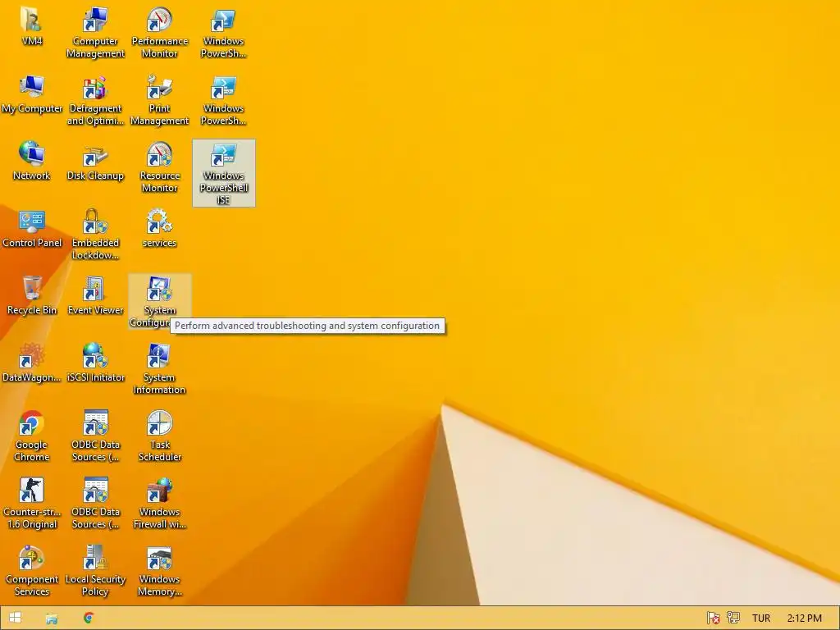Click the Windows Start button
Viewport: 840px width, 630px height.
[15, 618]
